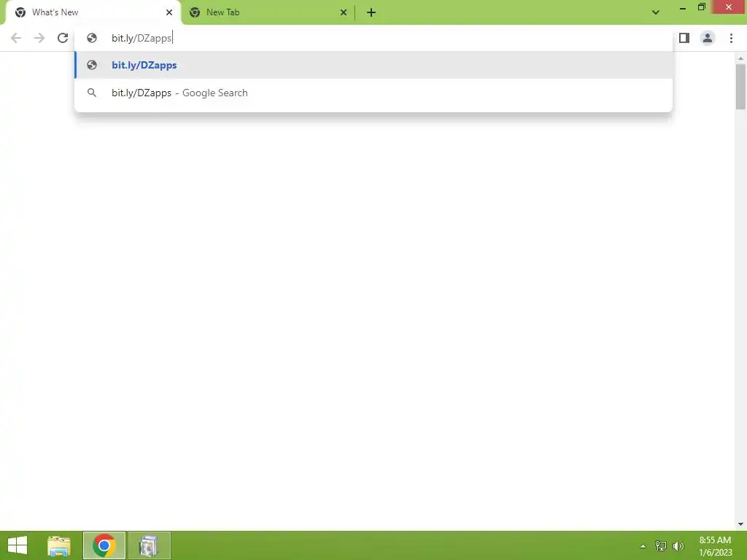
Task: Click the Chrome taskbar icon
Action: [x=104, y=545]
